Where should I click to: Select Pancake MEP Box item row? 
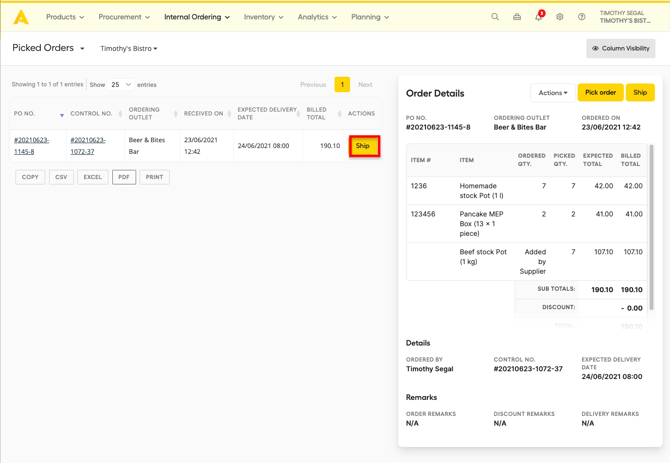[526, 224]
